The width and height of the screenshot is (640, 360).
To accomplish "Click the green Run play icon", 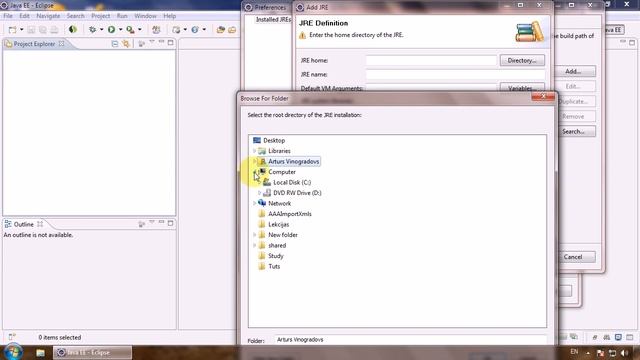I will pyautogui.click(x=111, y=30).
